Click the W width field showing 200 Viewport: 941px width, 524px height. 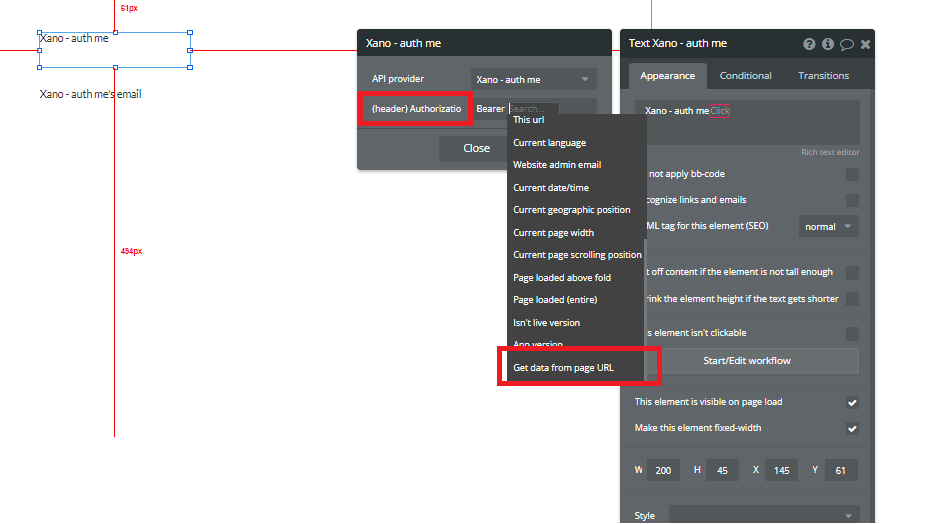click(x=663, y=470)
